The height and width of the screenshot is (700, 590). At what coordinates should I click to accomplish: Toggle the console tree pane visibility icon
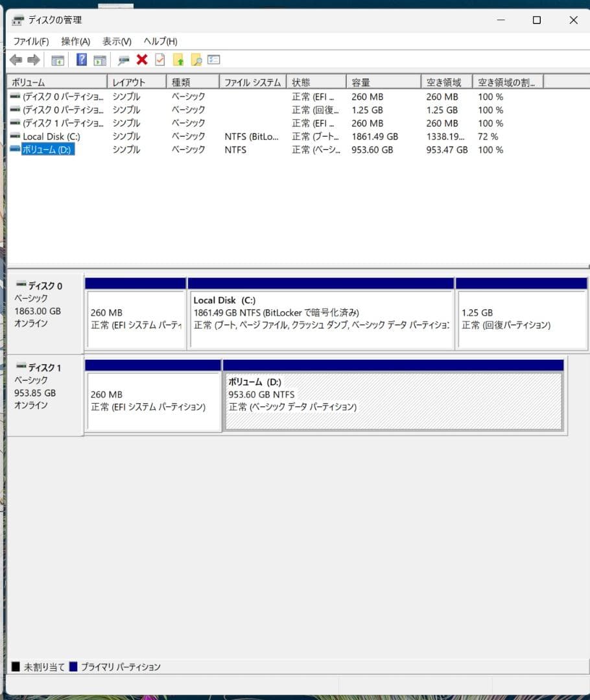58,60
